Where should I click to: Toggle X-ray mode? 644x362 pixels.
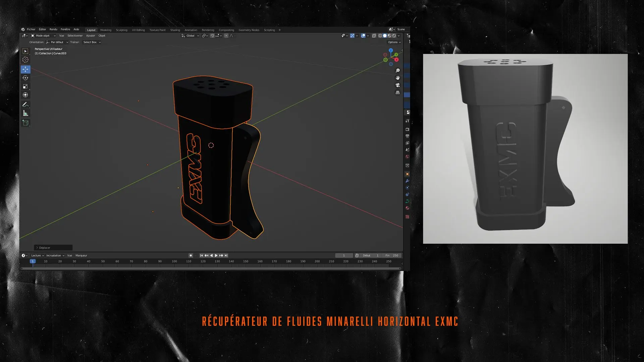[x=374, y=36]
